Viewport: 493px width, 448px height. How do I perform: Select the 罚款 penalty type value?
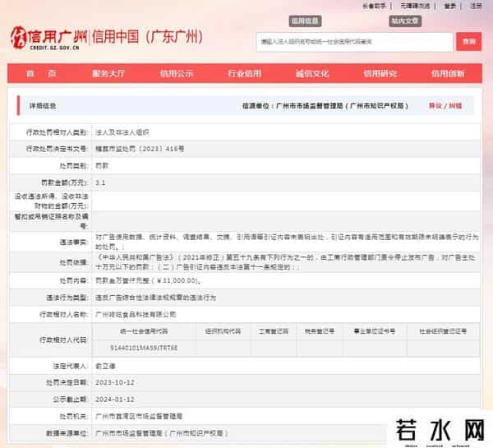(x=102, y=166)
